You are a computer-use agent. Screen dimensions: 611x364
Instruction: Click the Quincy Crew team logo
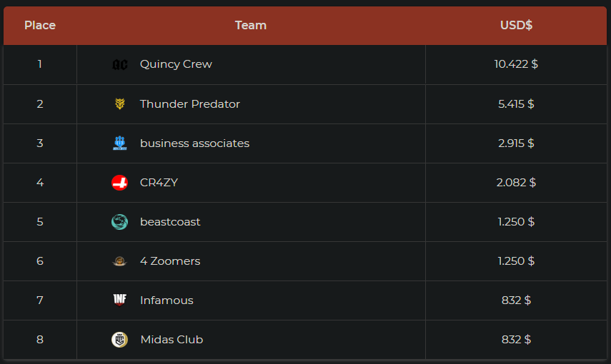(x=120, y=65)
